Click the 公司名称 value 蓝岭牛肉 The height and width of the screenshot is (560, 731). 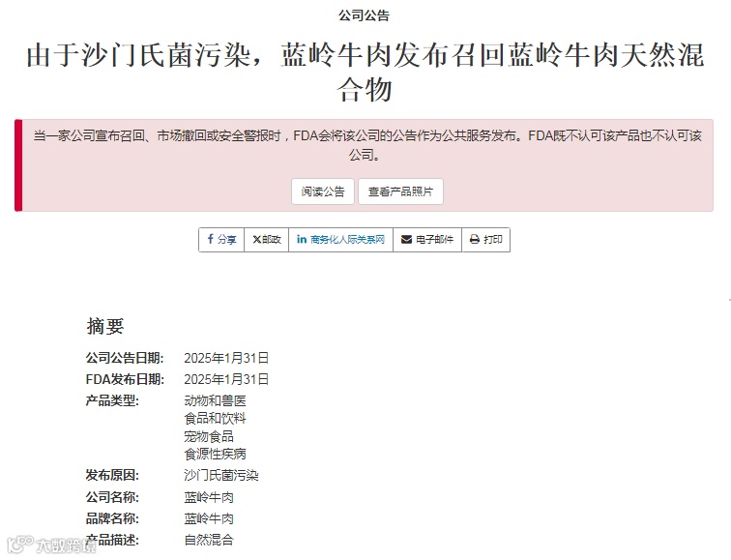coord(209,497)
